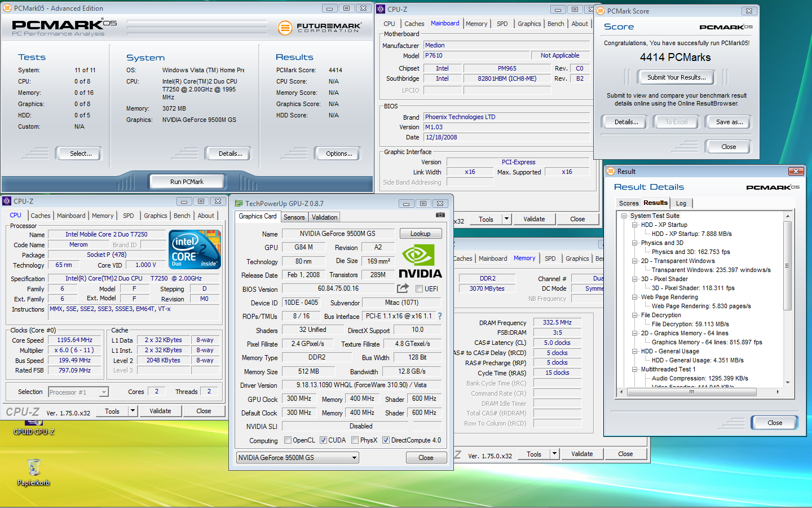Viewport: 812px width, 508px height.
Task: Switch to Validation tab in GPU-Z
Action: click(324, 217)
